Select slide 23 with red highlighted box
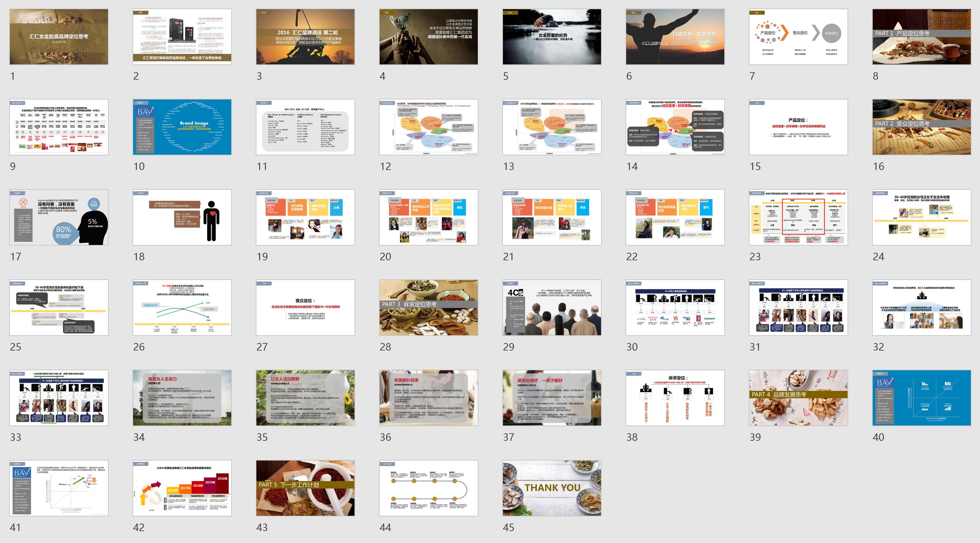This screenshot has height=543, width=980. [x=798, y=217]
